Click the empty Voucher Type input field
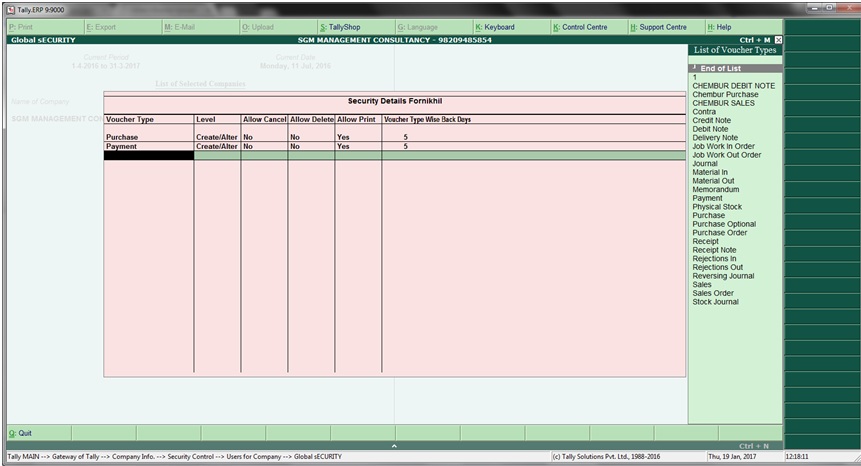Viewport: 861px width, 466px height. 148,156
